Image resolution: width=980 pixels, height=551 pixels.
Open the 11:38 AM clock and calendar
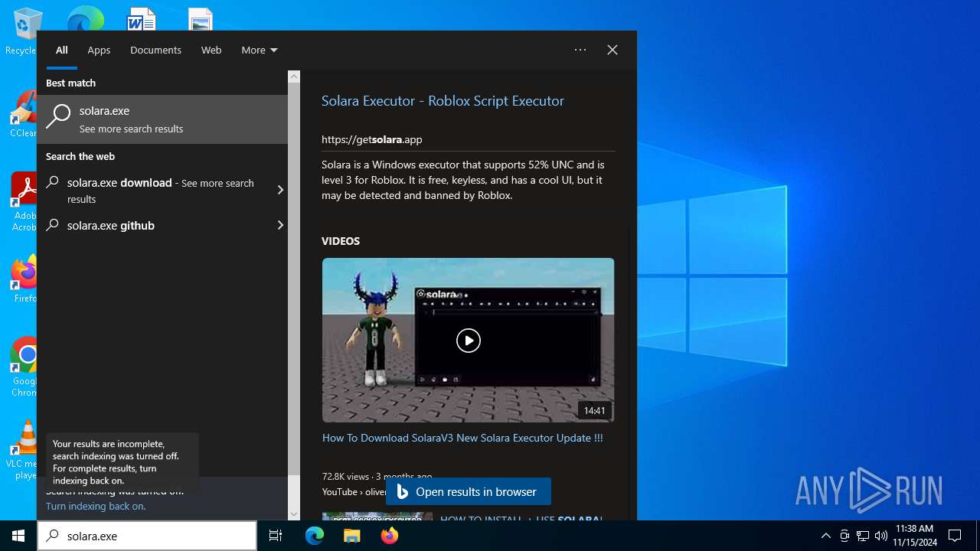914,536
